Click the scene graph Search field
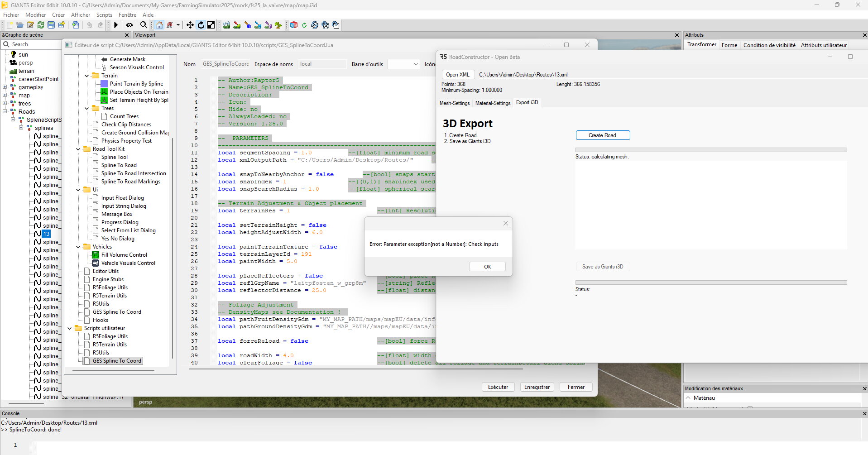The width and height of the screenshot is (868, 455). point(36,44)
